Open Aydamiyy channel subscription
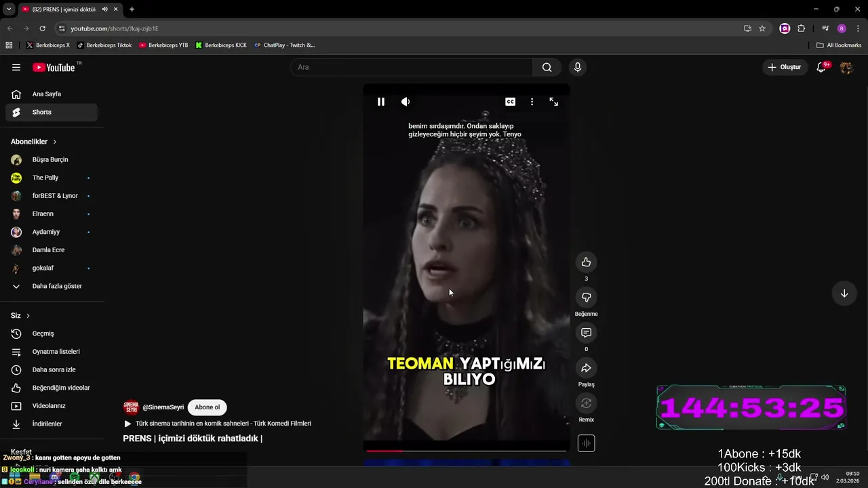The width and height of the screenshot is (868, 488). (52, 232)
